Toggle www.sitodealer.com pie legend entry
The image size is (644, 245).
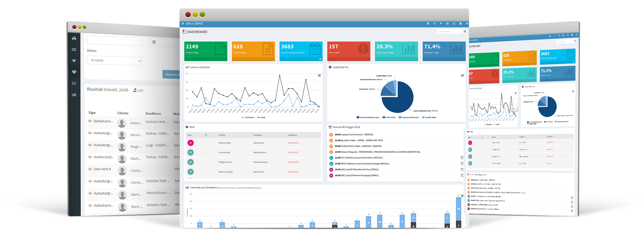(368, 118)
